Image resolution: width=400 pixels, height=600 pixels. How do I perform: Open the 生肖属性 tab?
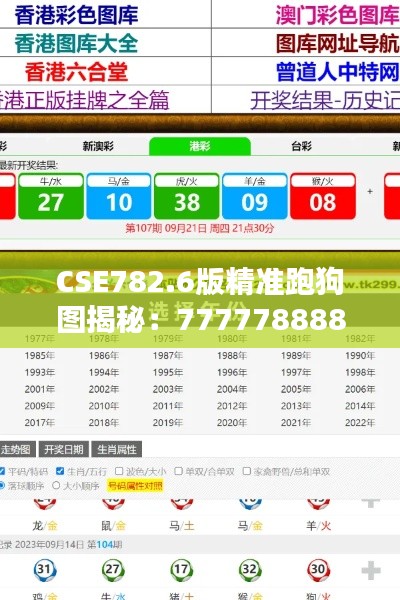coord(116,449)
